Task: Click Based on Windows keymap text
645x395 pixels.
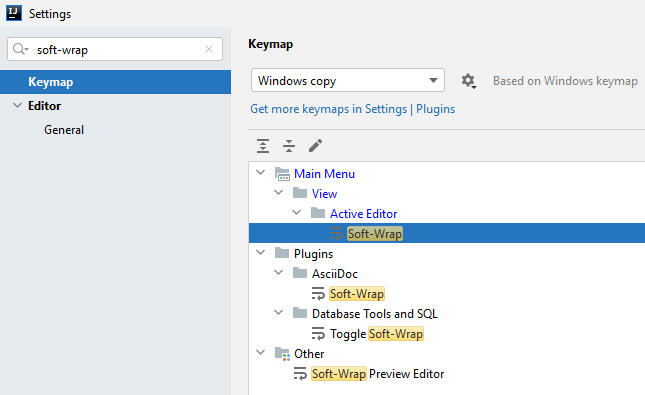Action: click(x=565, y=81)
